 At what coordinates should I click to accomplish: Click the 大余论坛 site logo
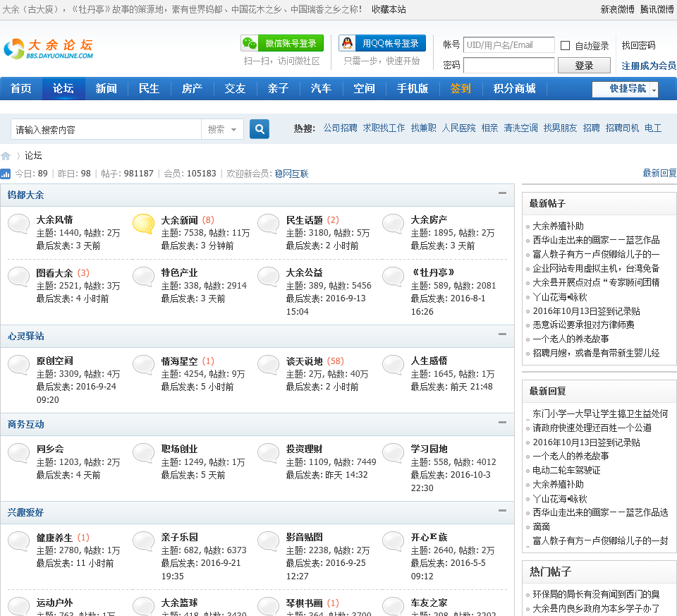point(48,49)
